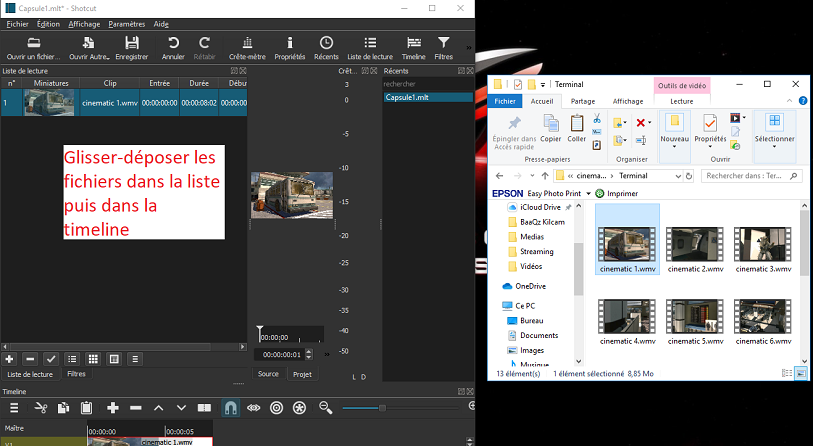Add clip to playlist with plus button
Image resolution: width=813 pixels, height=446 pixels.
[x=9, y=359]
